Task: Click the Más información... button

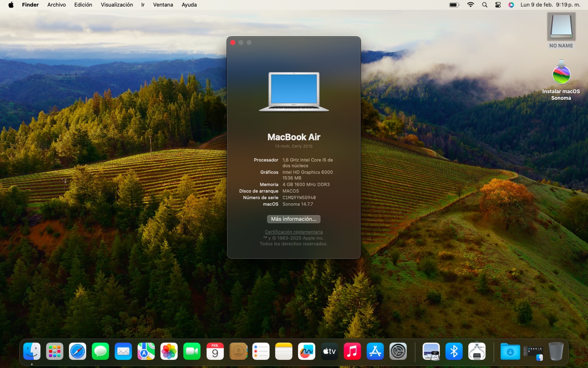Action: point(294,219)
